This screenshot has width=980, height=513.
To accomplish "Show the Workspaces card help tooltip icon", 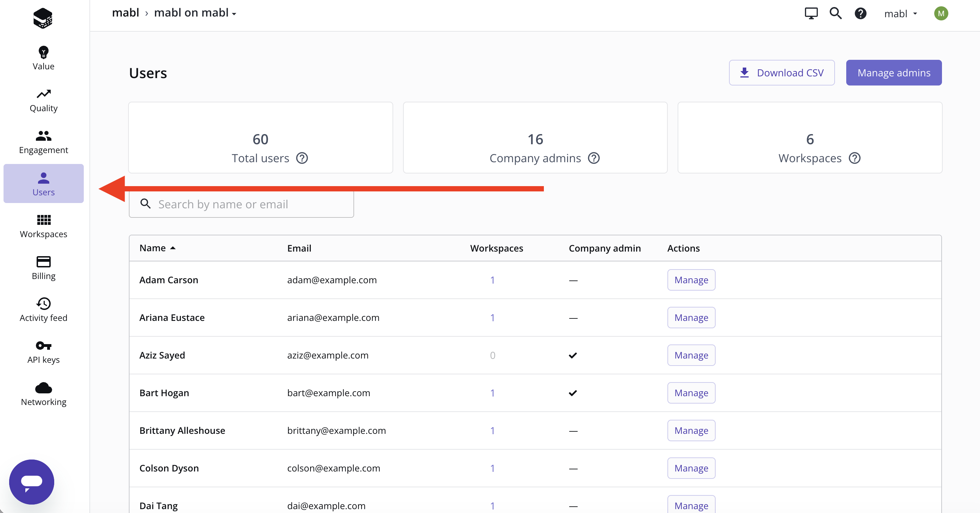I will 854,158.
